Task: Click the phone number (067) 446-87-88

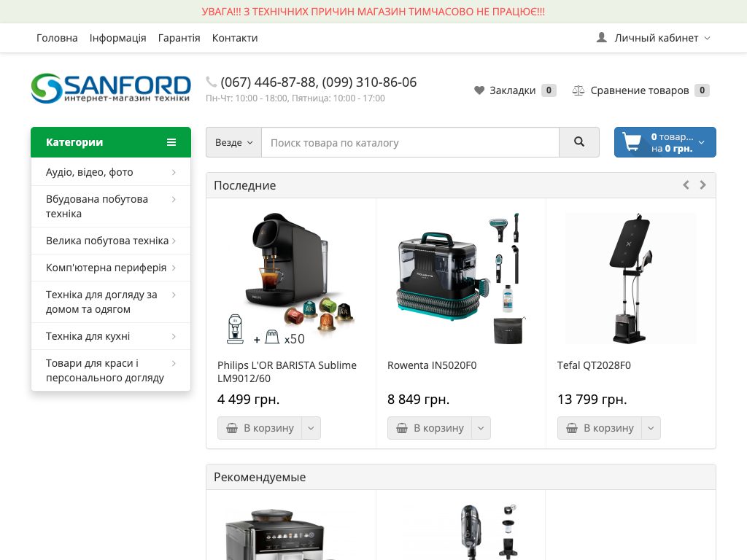Action: tap(268, 82)
